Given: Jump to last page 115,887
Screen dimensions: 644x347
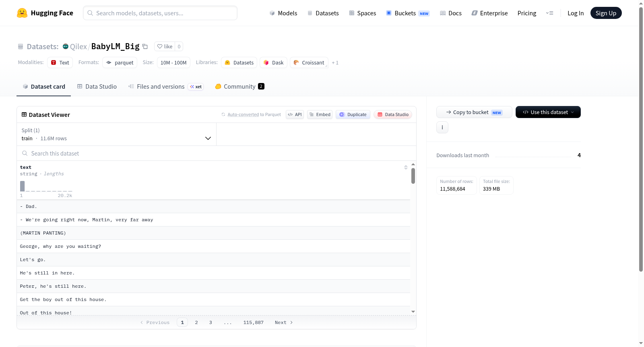Looking at the screenshot, I should pos(254,322).
